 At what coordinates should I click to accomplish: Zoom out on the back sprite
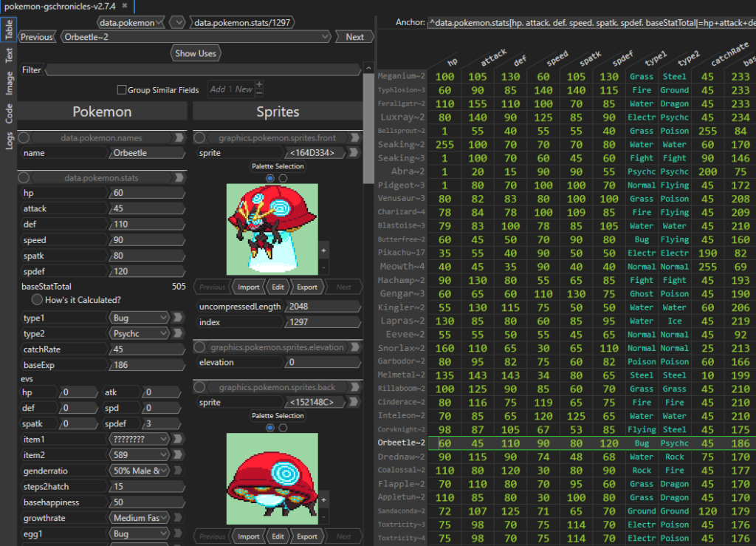click(323, 516)
